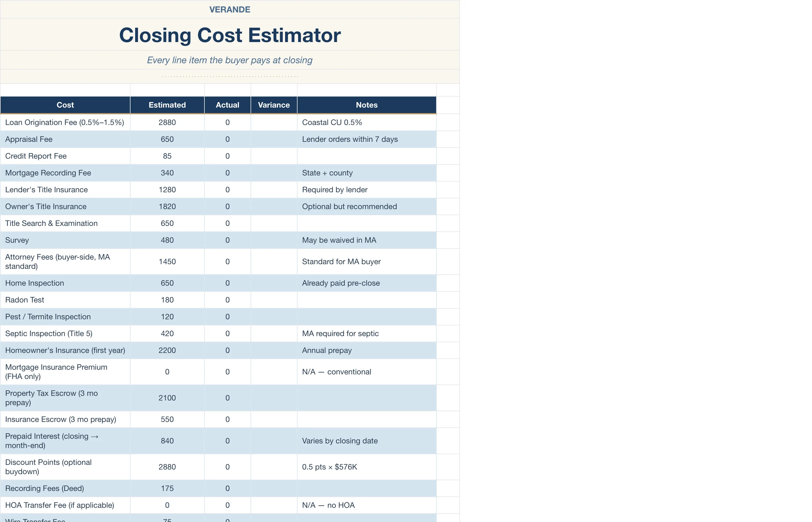Screen dimensions: 812x522
Task: Click the Estimated column header
Action: click(x=167, y=105)
